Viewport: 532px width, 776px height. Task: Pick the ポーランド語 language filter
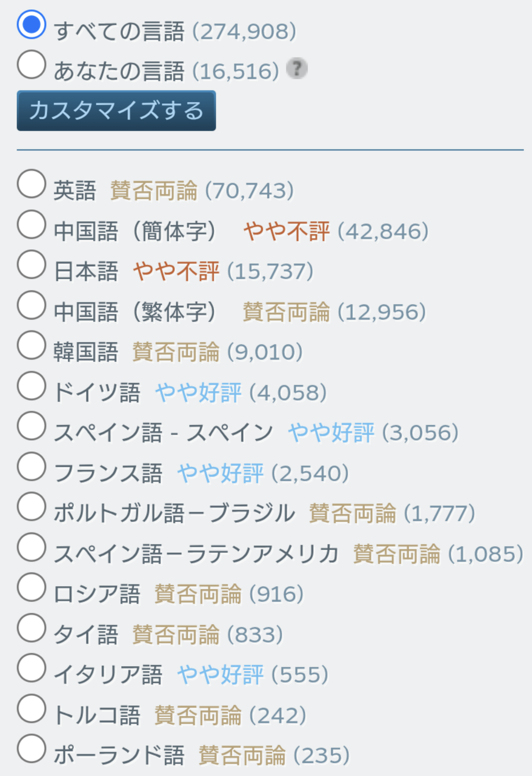[32, 749]
